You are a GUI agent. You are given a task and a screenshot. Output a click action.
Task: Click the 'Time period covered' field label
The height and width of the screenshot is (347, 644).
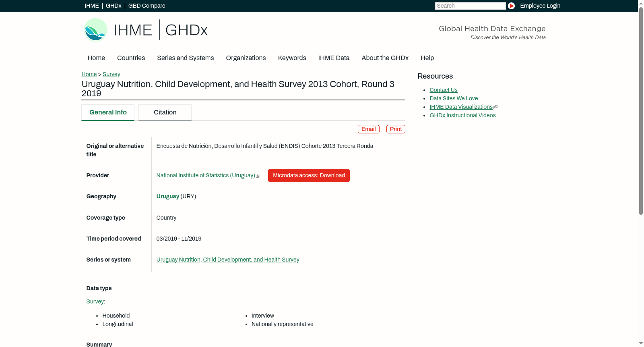pos(114,239)
